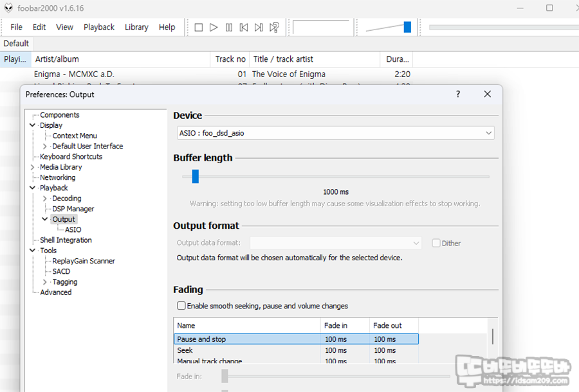This screenshot has width=579, height=392.
Task: Minimize the foobar2000 window
Action: pyautogui.click(x=520, y=8)
